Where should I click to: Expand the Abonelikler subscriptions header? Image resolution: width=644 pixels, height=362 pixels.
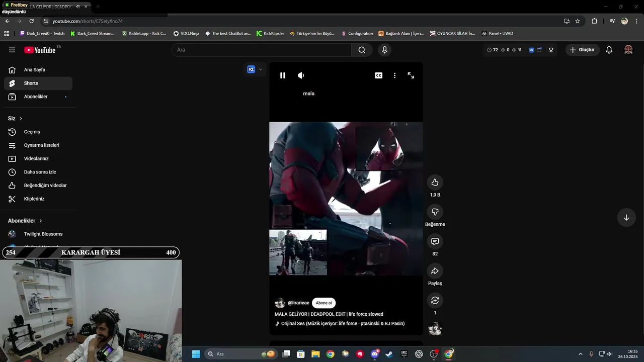coord(25,221)
